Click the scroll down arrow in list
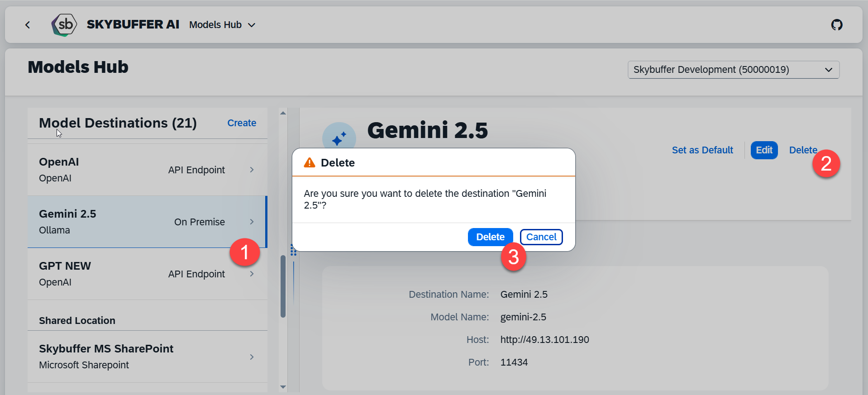 (283, 387)
